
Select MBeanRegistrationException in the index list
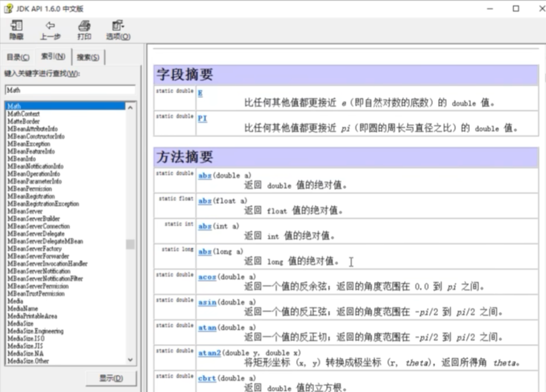[x=43, y=204]
